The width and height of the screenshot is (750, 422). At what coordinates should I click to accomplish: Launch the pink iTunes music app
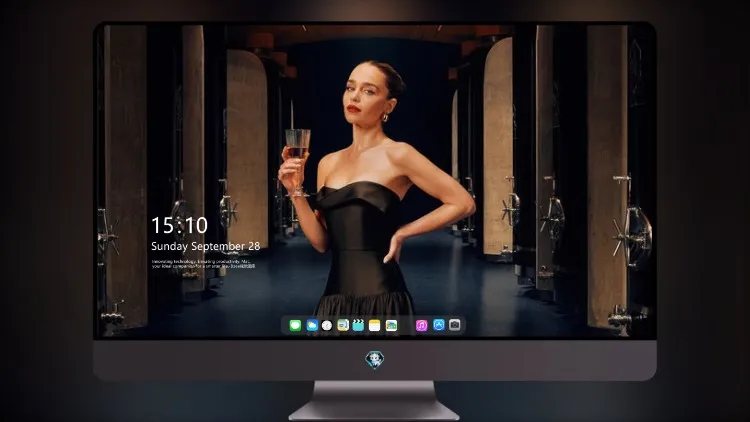(421, 325)
